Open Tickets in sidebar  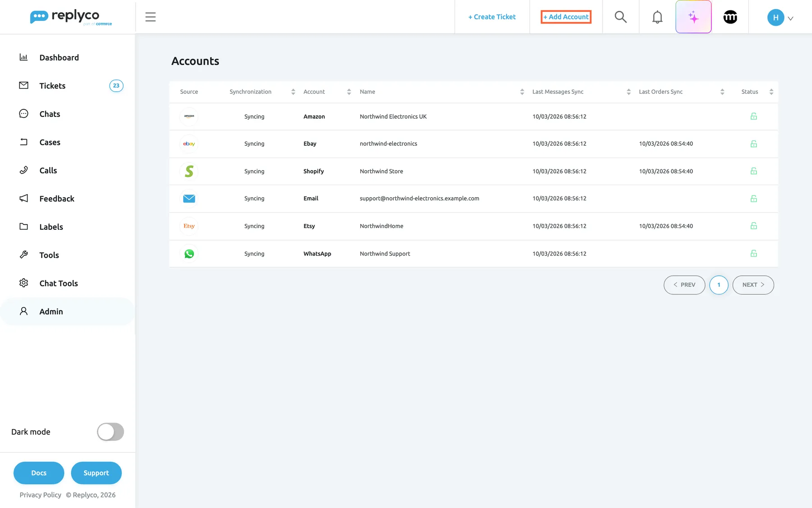(x=68, y=86)
